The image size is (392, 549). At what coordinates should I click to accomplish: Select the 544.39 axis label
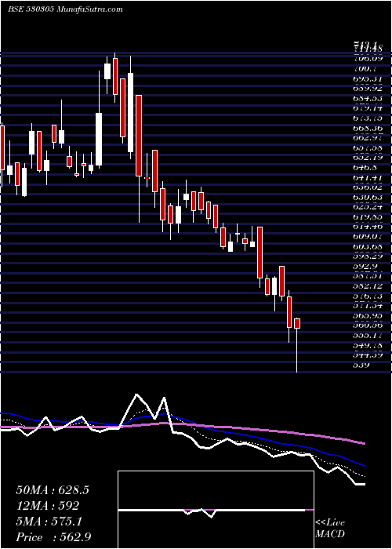(368, 356)
